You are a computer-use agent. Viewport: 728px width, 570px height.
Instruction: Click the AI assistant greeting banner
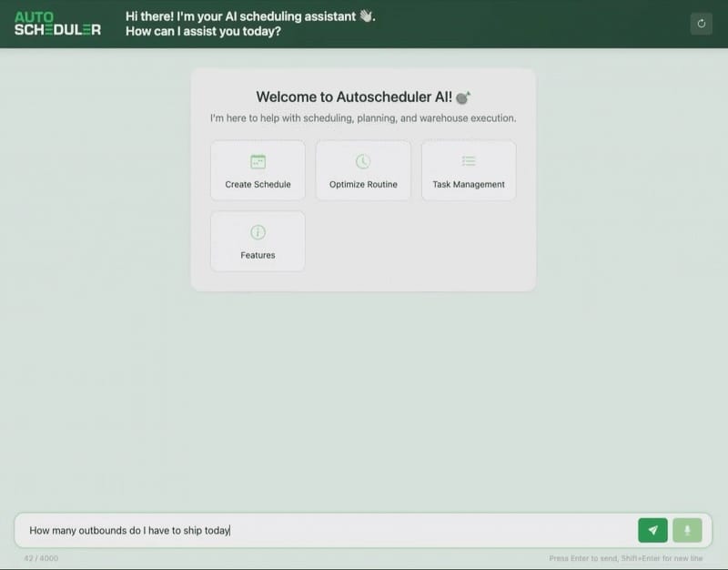coord(248,22)
